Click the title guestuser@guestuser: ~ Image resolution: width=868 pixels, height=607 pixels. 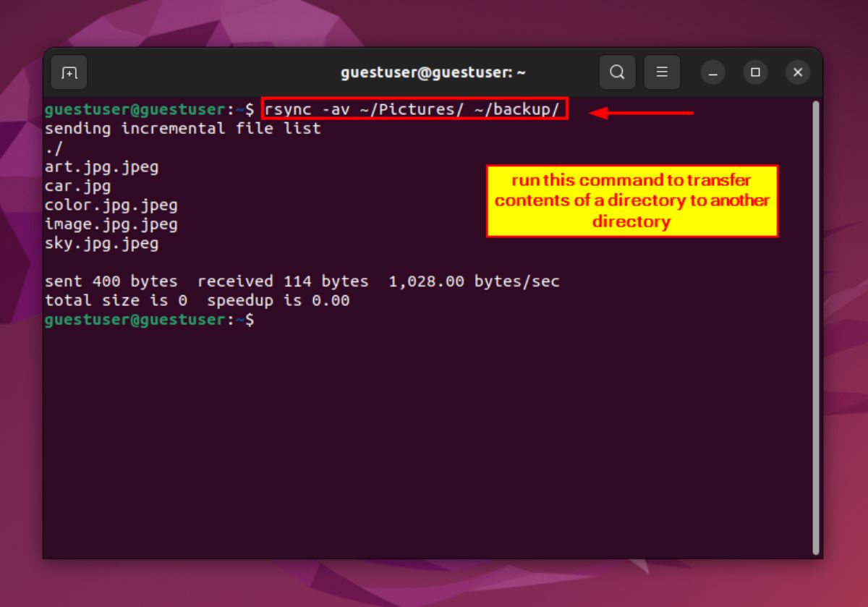(x=434, y=72)
